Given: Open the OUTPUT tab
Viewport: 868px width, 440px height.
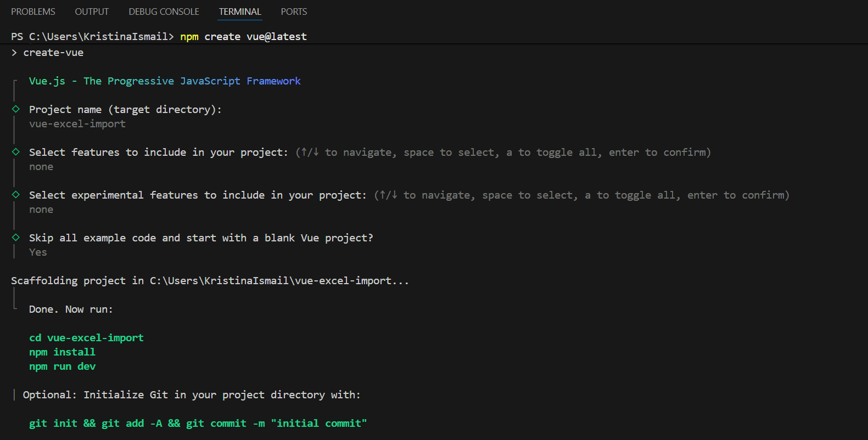Looking at the screenshot, I should (x=92, y=12).
